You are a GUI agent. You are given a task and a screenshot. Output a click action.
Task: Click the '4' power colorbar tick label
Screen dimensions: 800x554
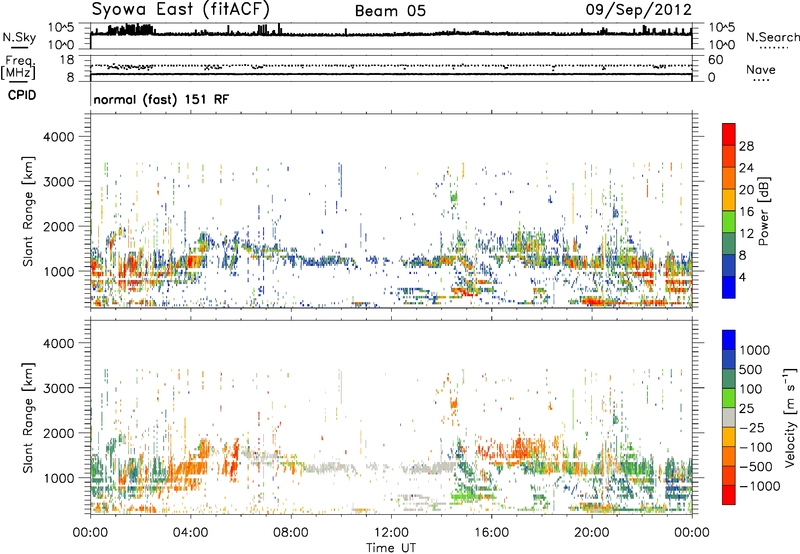(x=743, y=278)
